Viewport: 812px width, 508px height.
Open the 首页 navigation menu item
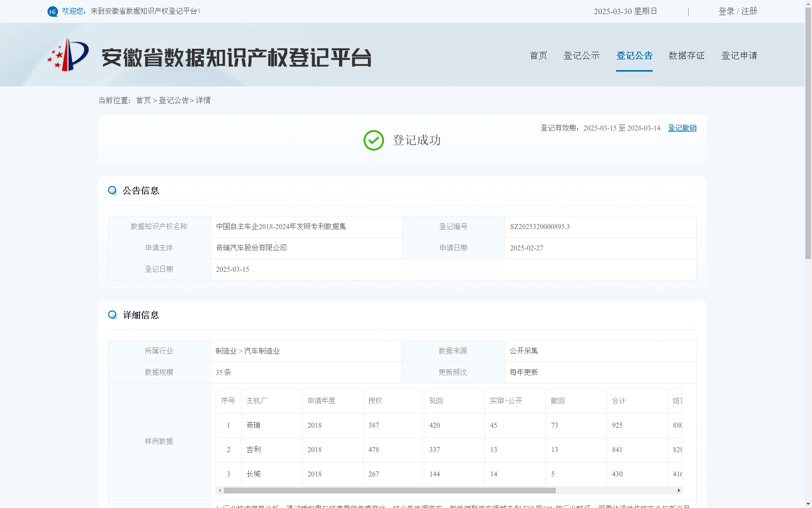pyautogui.click(x=538, y=55)
